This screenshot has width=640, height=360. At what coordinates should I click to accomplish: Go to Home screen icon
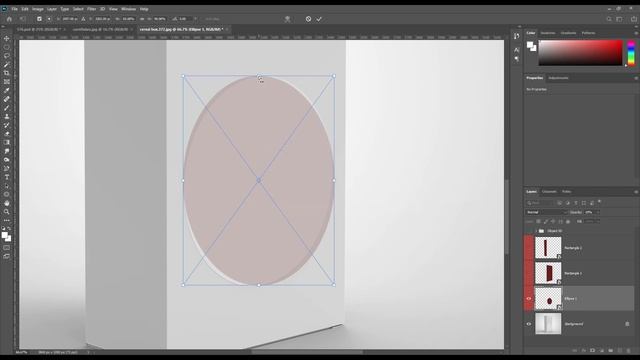coord(9,19)
